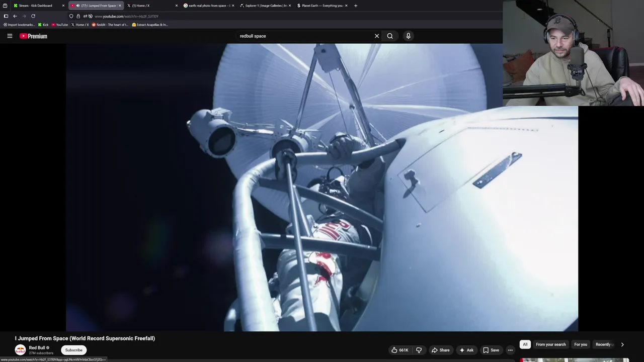Show more chips with the right chevron
The width and height of the screenshot is (644, 362).
pyautogui.click(x=622, y=344)
